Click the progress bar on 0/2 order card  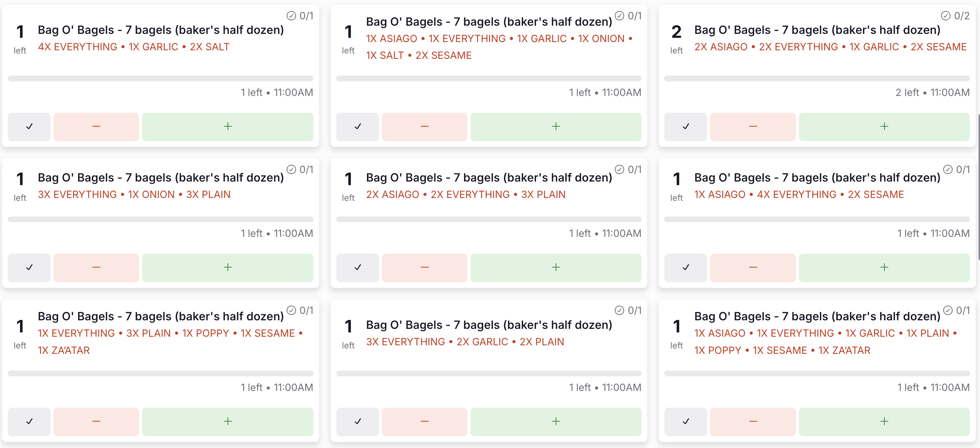(x=817, y=79)
